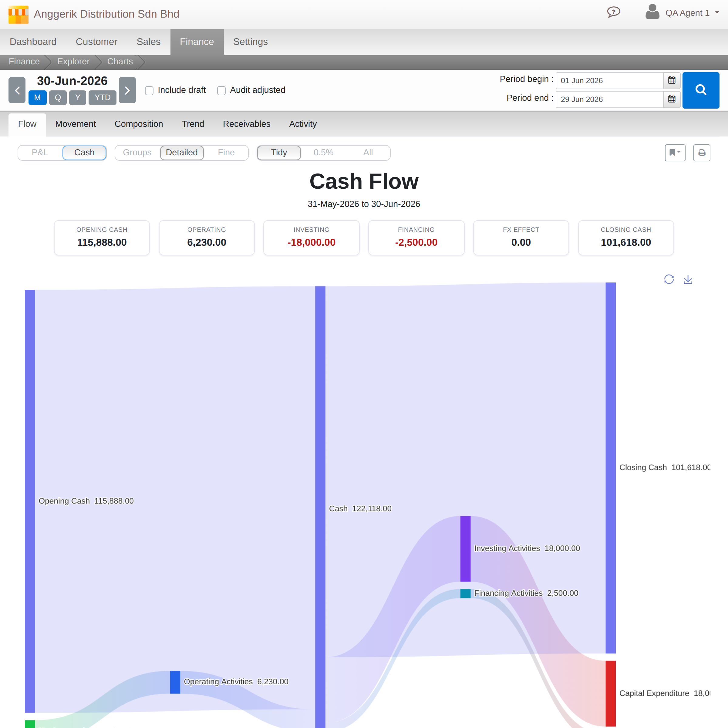Viewport: 728px width, 728px height.
Task: Click the Investing summary card
Action: pyautogui.click(x=311, y=238)
